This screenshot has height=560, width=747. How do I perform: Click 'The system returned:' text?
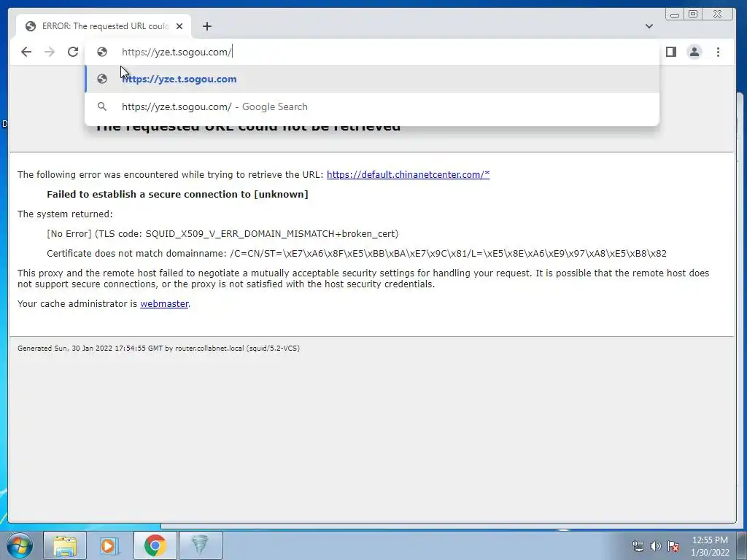(65, 214)
